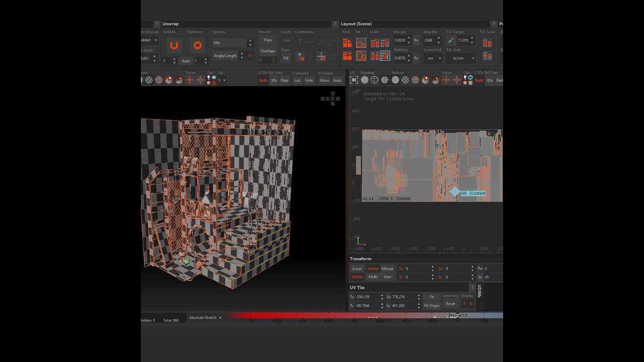Click the highlighted Scale icon with blue frame
Image resolution: width=644 pixels, height=362 pixels.
point(385,56)
